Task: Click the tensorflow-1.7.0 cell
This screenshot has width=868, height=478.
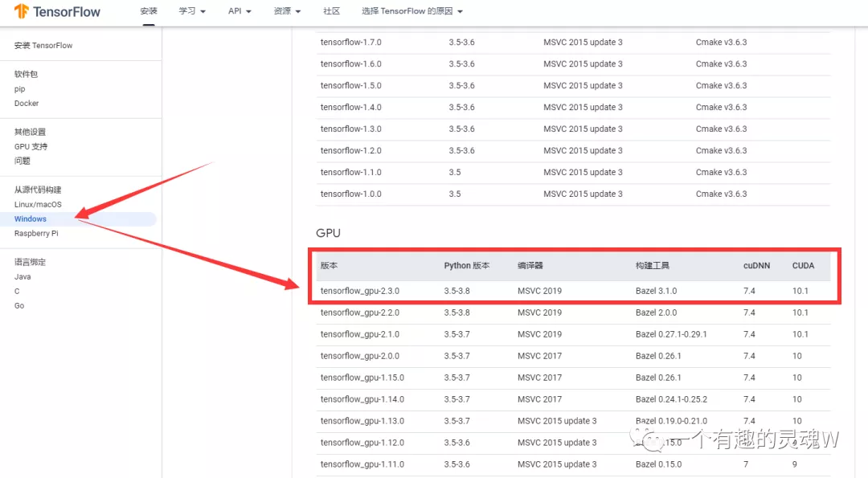Action: pyautogui.click(x=350, y=42)
